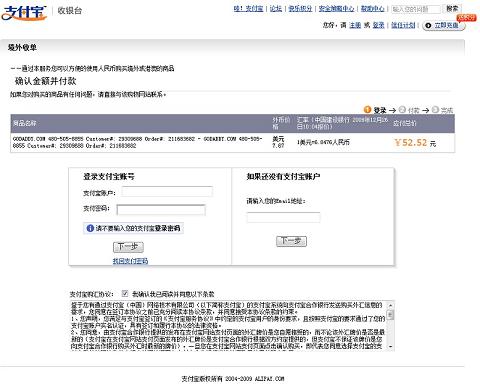Click the 如果还没有支付宝账户 heading
This screenshot has height=388, width=480.
[283, 177]
